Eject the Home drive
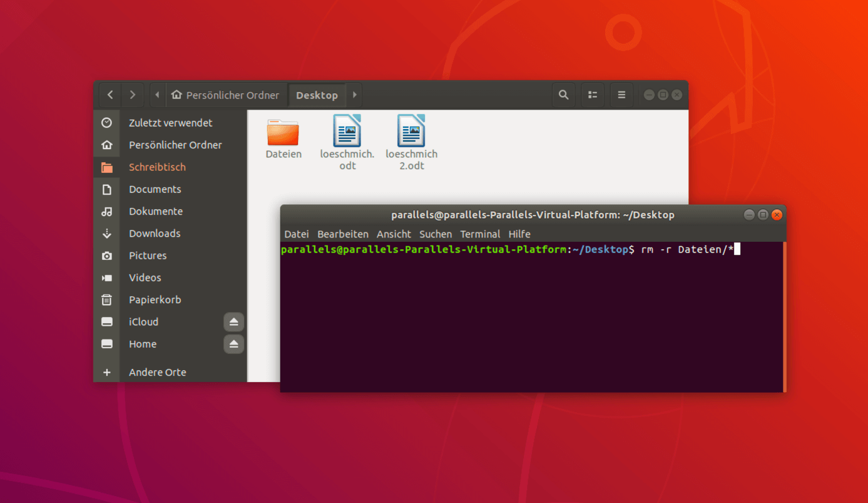This screenshot has width=868, height=503. (233, 344)
